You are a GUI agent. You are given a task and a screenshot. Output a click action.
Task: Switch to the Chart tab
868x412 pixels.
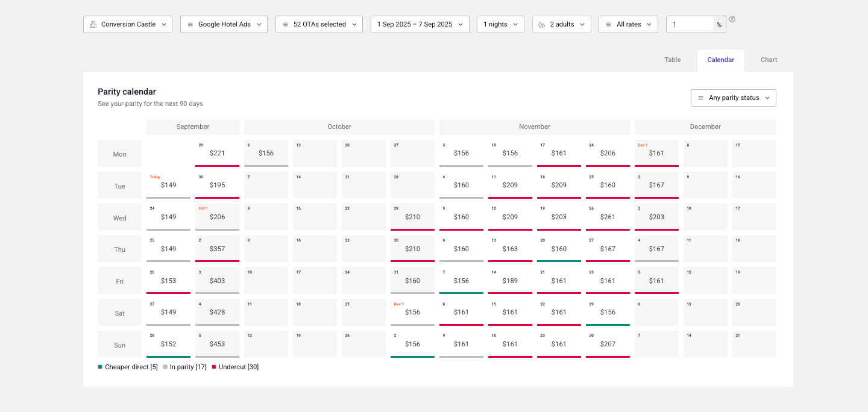point(769,60)
